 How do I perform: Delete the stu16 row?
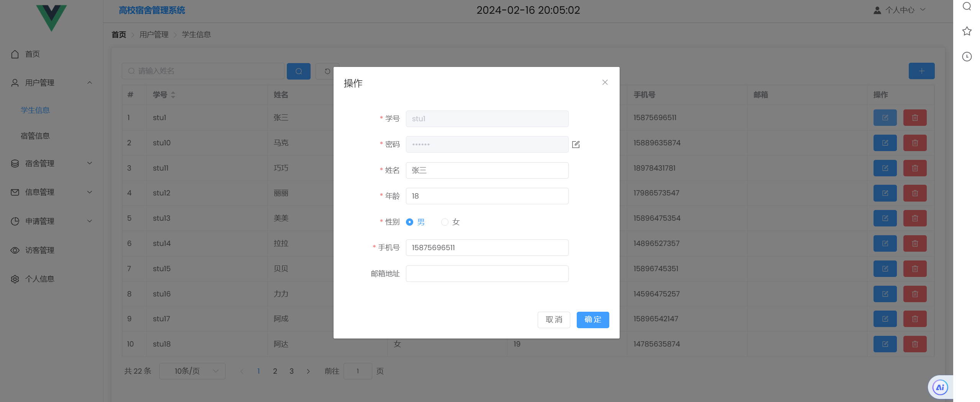click(915, 294)
